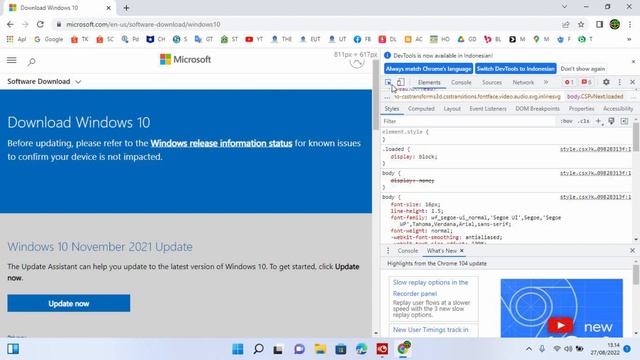Toggle the computed styles sidebar icon
This screenshot has width=640, height=360.
[624, 121]
